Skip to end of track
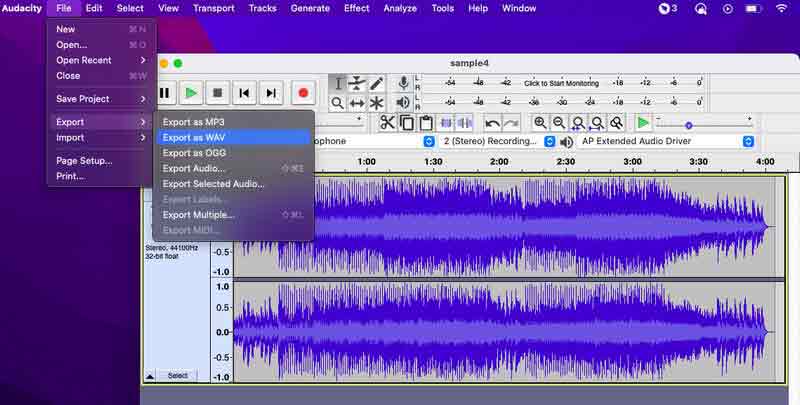The height and width of the screenshot is (405, 800). [x=271, y=93]
